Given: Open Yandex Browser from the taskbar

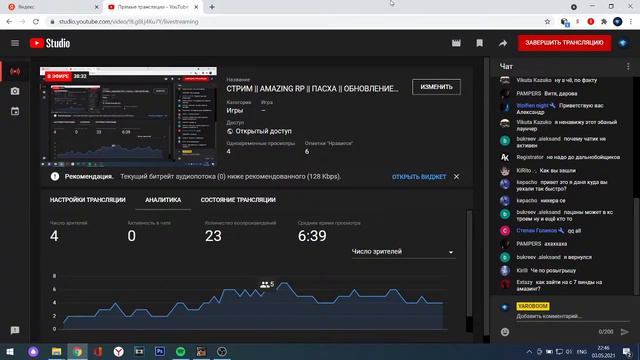Looking at the screenshot, I should click(x=118, y=351).
